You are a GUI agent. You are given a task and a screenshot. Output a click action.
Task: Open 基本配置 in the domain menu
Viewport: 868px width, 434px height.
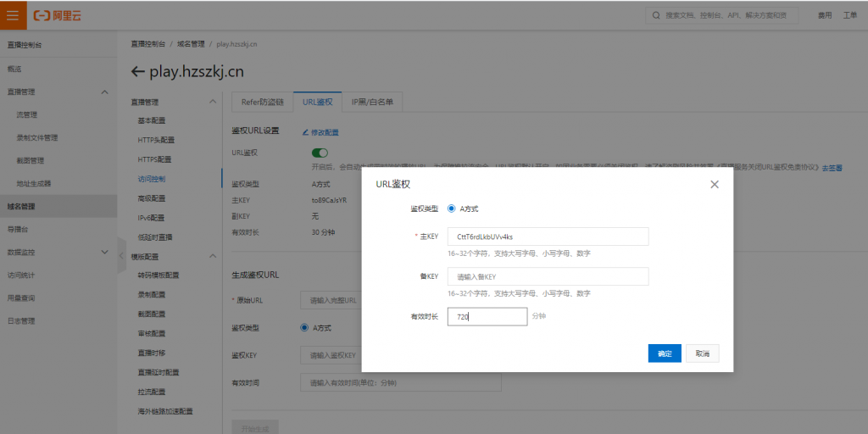(x=151, y=120)
